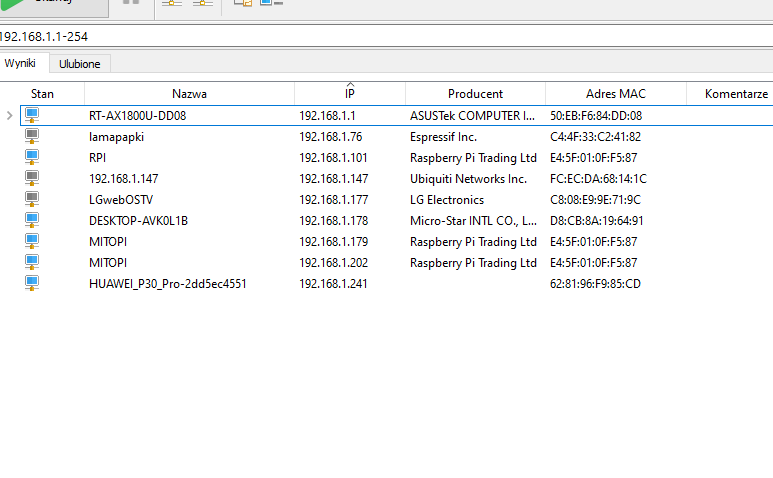Click the Espressif Inc. manufacturer cell
Image resolution: width=773 pixels, height=478 pixels.
(443, 137)
